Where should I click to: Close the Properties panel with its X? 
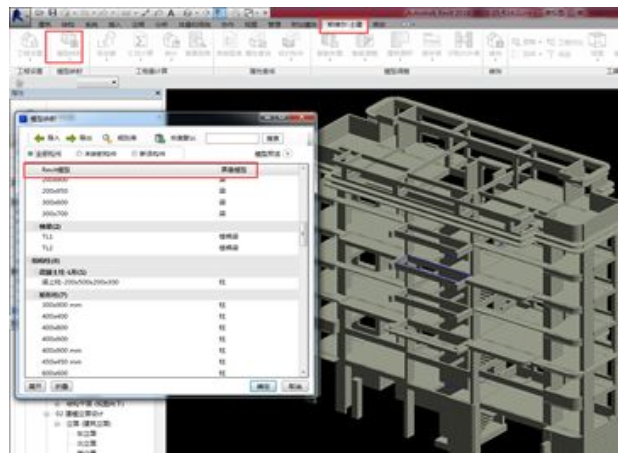click(158, 93)
